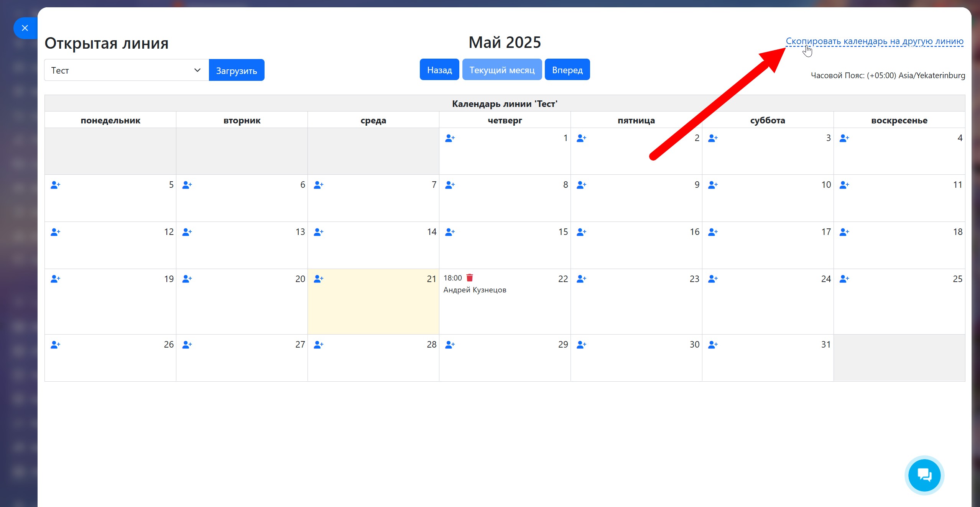Image resolution: width=980 pixels, height=507 pixels.
Task: Click add-operator icon on May 5
Action: click(x=55, y=185)
